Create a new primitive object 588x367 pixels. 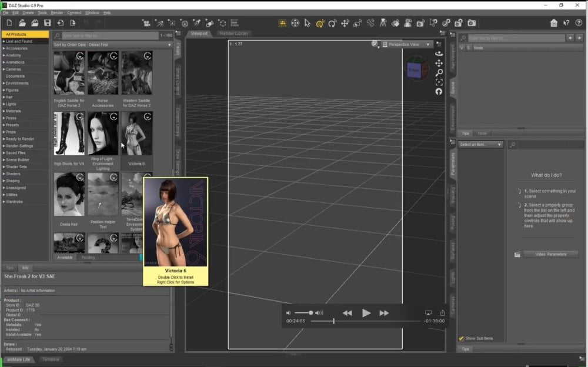tap(210, 24)
